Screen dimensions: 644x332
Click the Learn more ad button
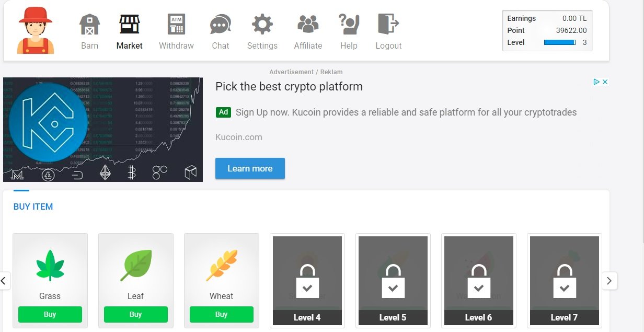[250, 168]
